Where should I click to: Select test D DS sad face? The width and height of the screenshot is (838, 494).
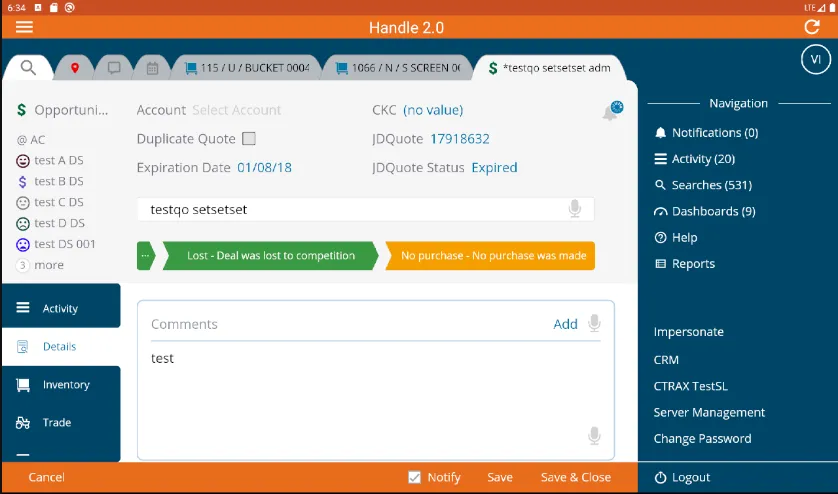[50, 223]
